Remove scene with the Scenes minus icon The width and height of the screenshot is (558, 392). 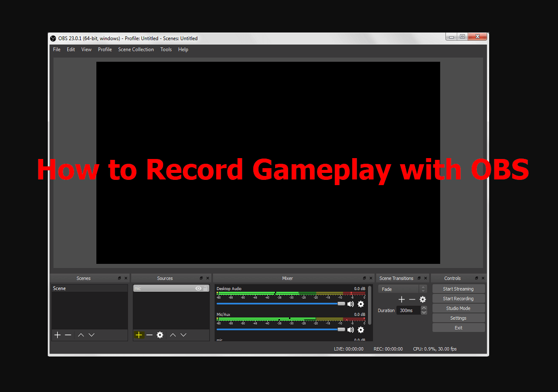tap(68, 335)
